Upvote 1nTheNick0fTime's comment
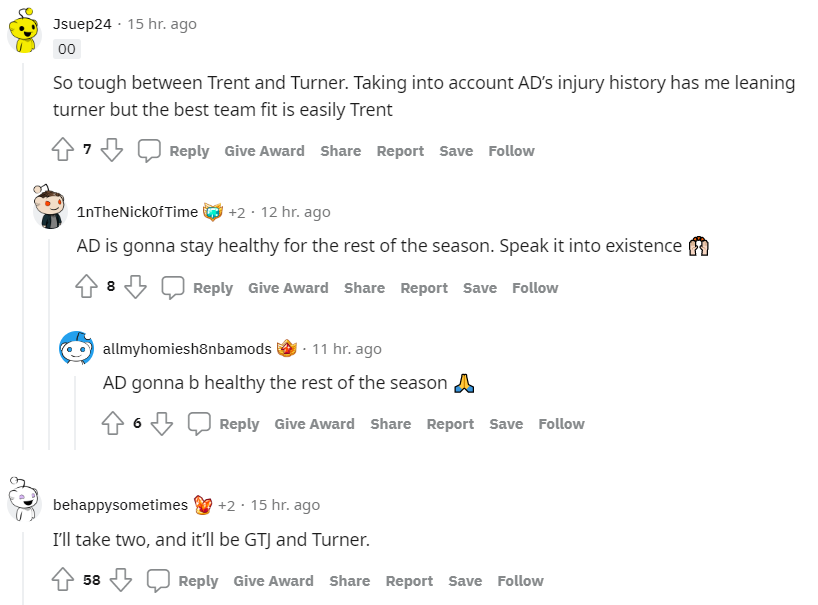The height and width of the screenshot is (605, 818). click(x=87, y=288)
